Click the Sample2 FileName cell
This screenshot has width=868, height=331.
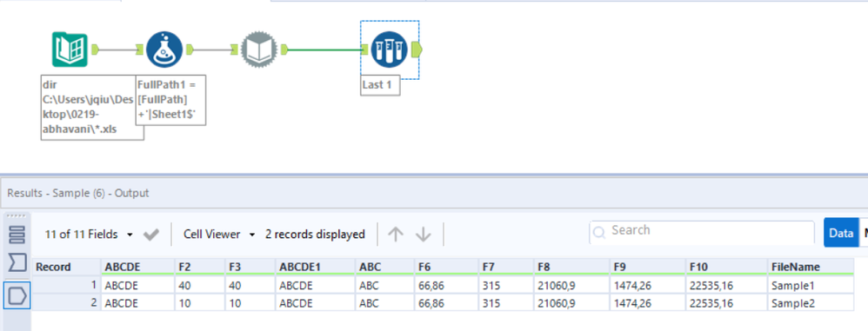tap(810, 303)
